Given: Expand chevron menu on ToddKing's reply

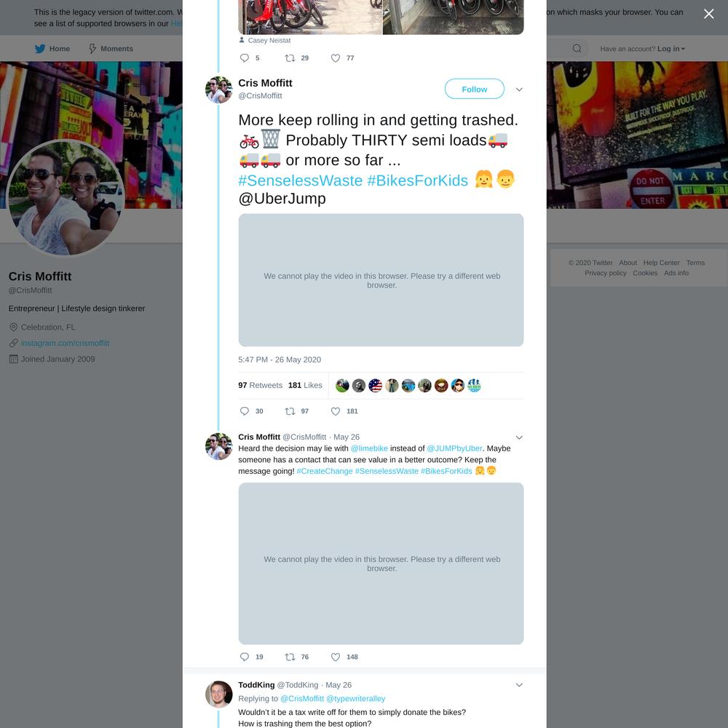Looking at the screenshot, I should point(519,685).
